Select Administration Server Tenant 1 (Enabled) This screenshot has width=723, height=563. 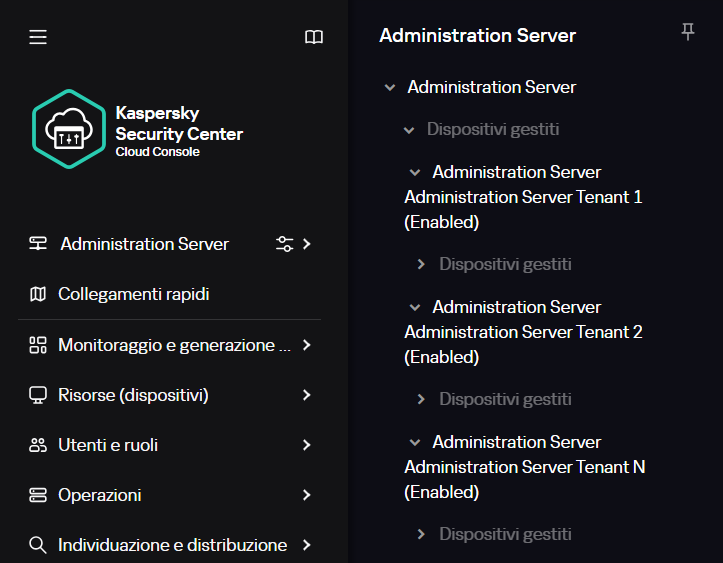523,197
